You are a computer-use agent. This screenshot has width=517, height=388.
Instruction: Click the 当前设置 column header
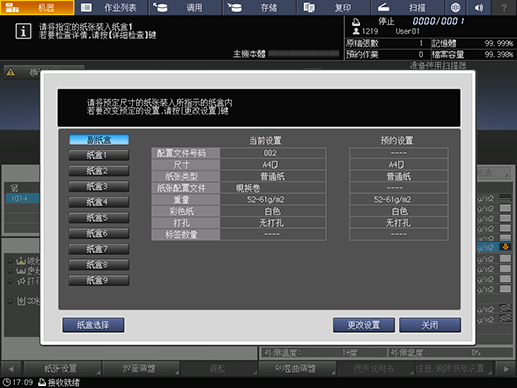[265, 140]
